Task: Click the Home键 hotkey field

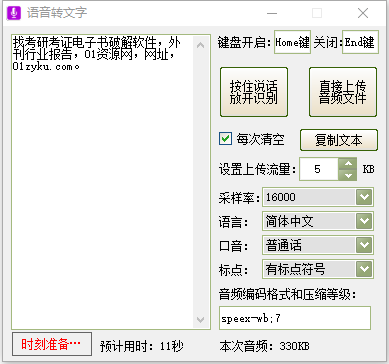Action: click(x=292, y=42)
